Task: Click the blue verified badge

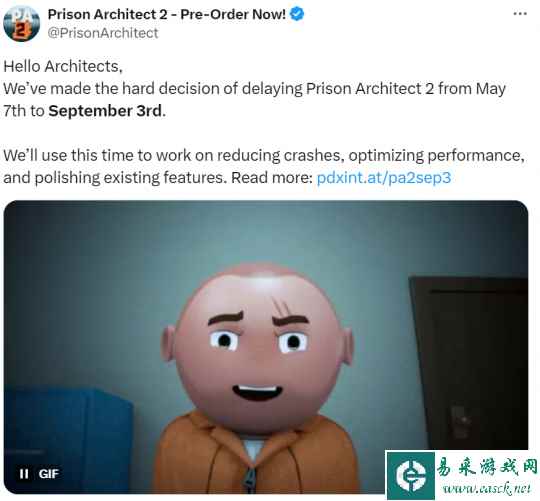Action: [297, 14]
